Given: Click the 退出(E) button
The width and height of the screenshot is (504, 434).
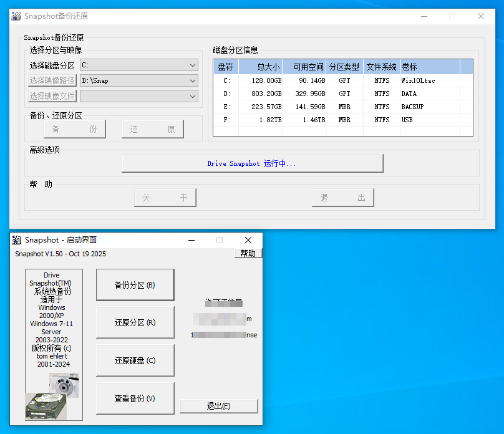Looking at the screenshot, I should 218,406.
